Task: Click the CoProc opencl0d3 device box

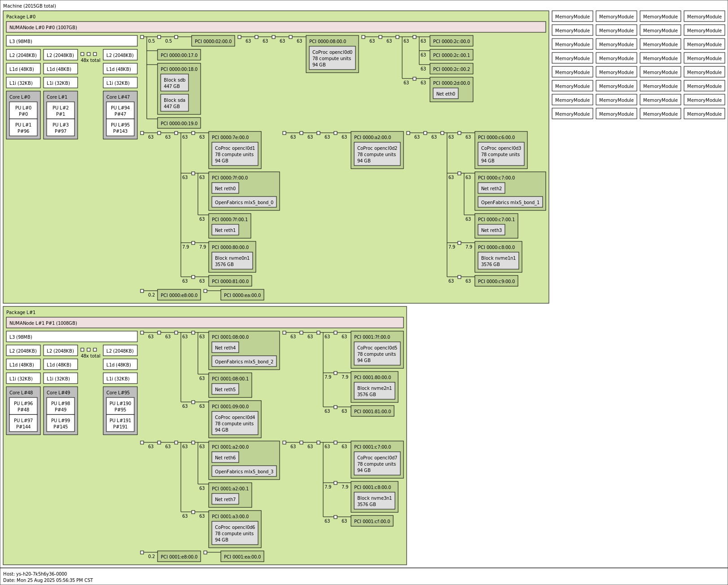Action: tap(501, 154)
